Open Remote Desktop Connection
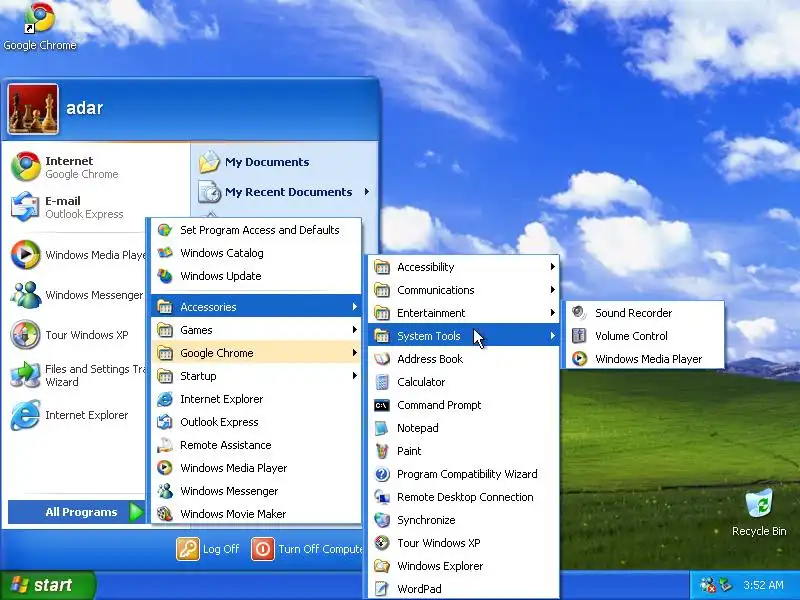 click(x=464, y=497)
